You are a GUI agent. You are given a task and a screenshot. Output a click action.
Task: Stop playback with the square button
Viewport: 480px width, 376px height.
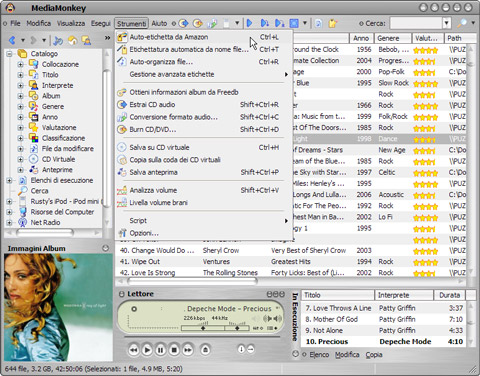[x=174, y=350]
